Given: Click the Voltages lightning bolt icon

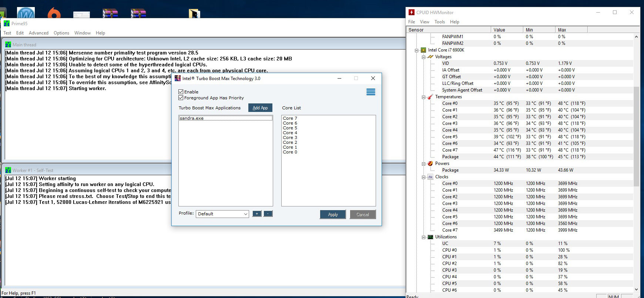Looking at the screenshot, I should [430, 57].
